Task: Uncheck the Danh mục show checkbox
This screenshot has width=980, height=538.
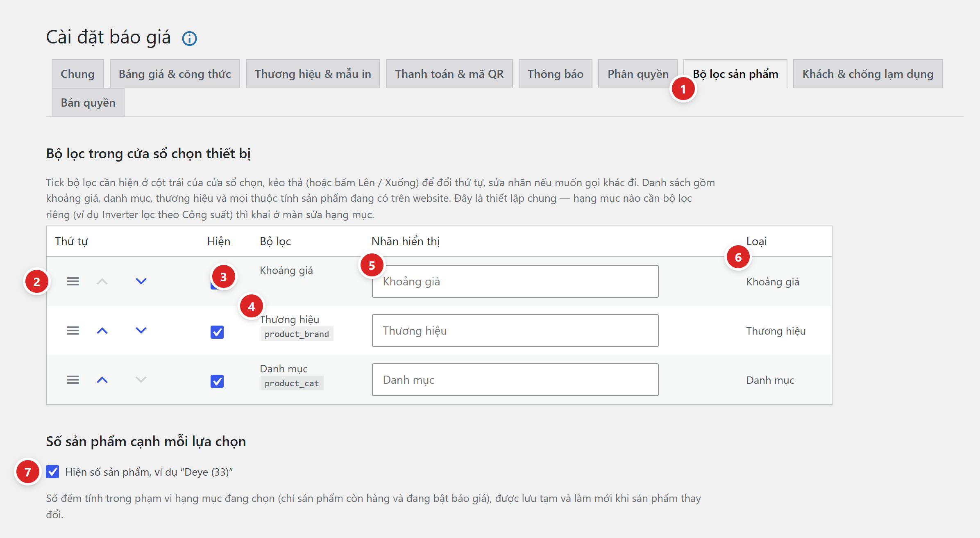Action: point(217,381)
